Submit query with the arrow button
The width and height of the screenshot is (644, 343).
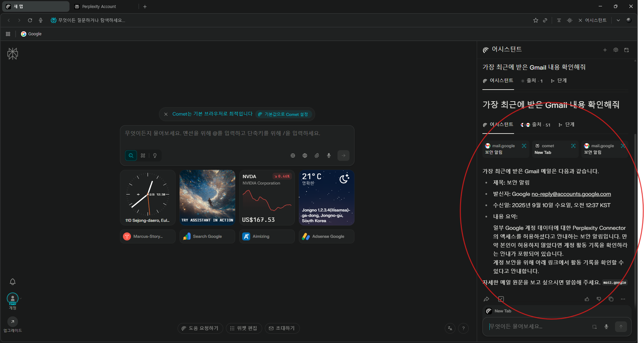point(343,156)
